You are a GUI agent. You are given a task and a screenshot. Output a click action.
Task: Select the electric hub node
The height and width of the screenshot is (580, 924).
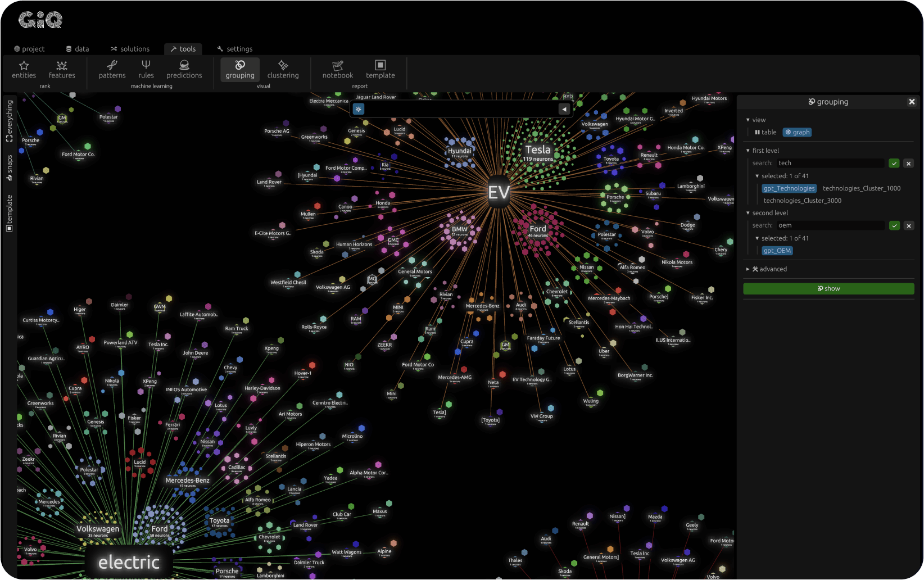pyautogui.click(x=129, y=562)
